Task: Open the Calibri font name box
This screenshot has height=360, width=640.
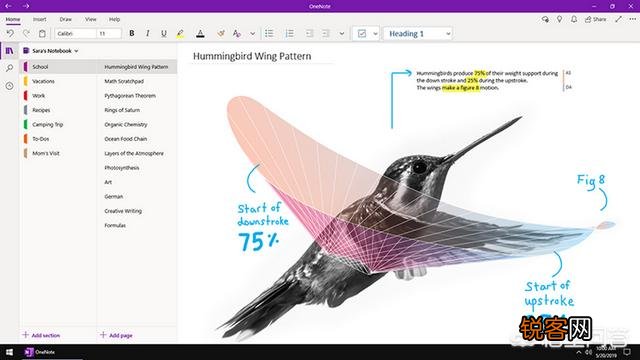Action: (x=76, y=33)
